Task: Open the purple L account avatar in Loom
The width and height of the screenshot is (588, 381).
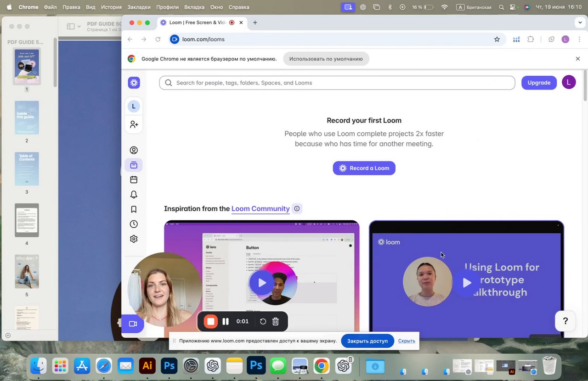Action: tap(569, 82)
